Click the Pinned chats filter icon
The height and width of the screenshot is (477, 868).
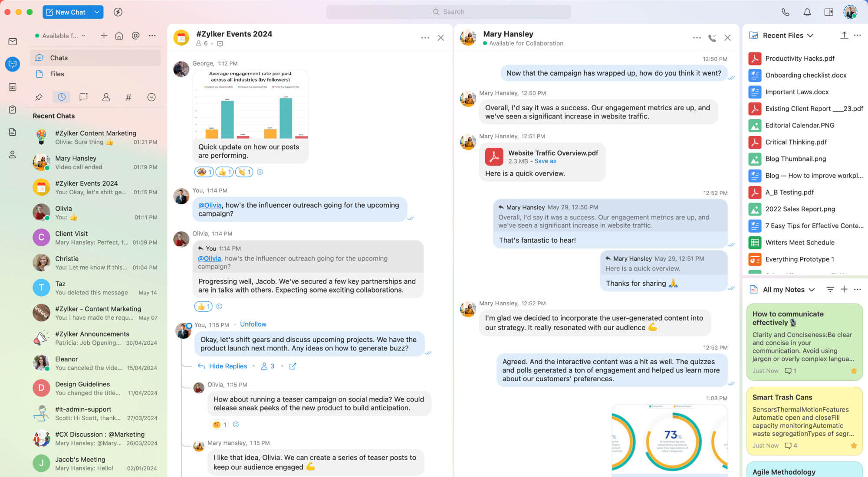tap(39, 97)
